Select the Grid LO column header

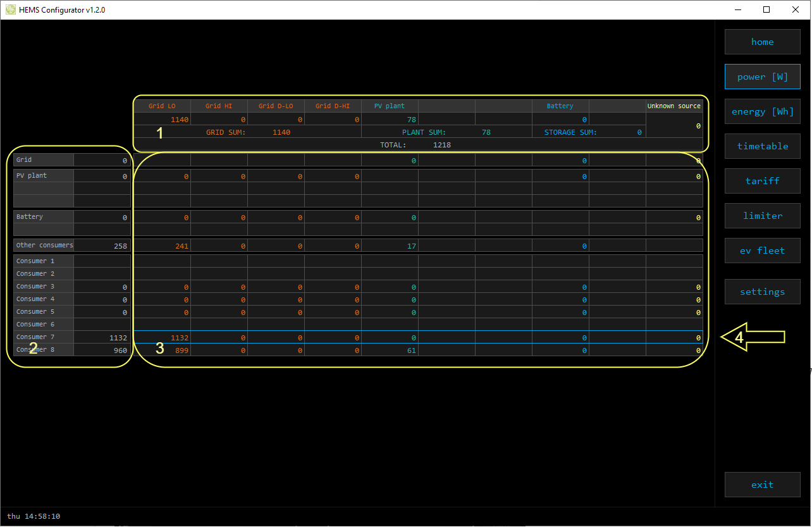point(162,106)
